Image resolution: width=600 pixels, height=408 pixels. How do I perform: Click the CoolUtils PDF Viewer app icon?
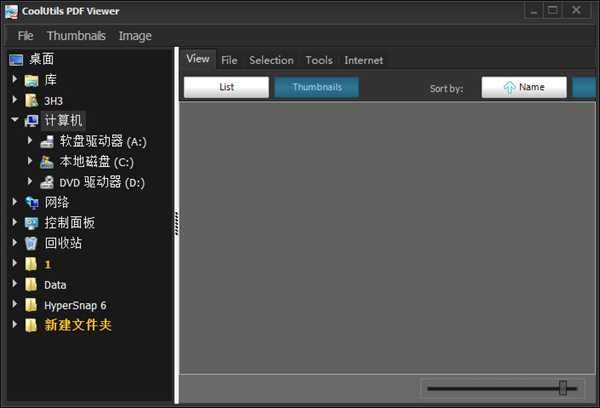(x=11, y=12)
